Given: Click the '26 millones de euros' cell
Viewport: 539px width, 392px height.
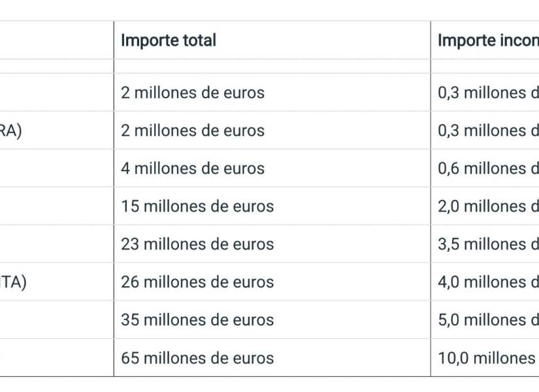Looking at the screenshot, I should pos(197,282).
